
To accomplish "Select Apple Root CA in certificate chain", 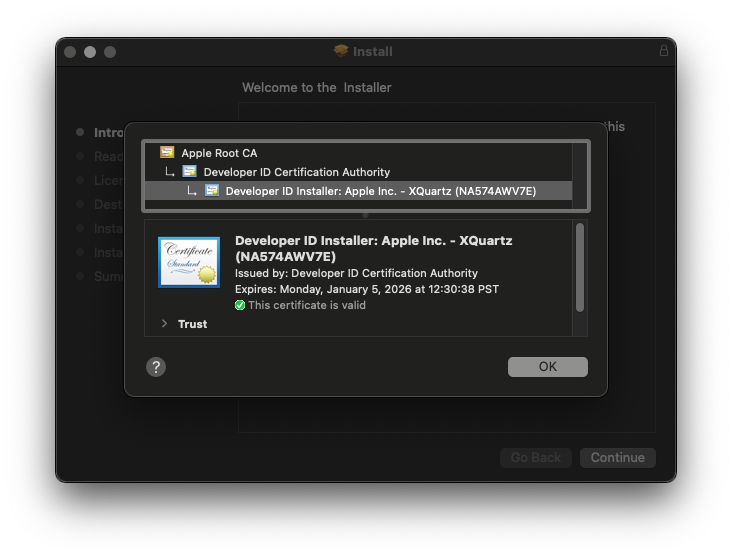I will point(359,153).
